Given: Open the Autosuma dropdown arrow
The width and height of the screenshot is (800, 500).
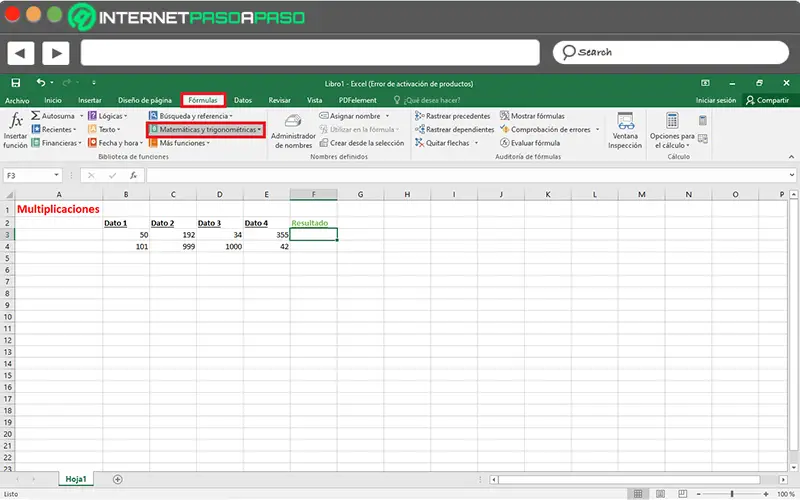Looking at the screenshot, I should click(82, 116).
